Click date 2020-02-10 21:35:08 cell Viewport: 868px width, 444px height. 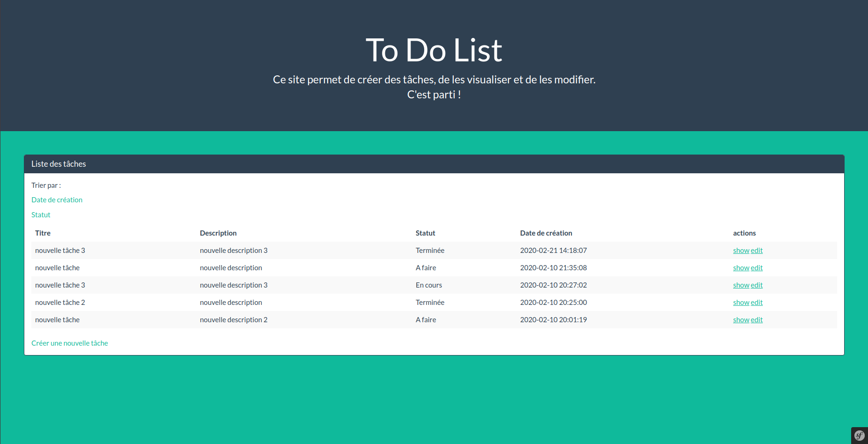pos(553,268)
